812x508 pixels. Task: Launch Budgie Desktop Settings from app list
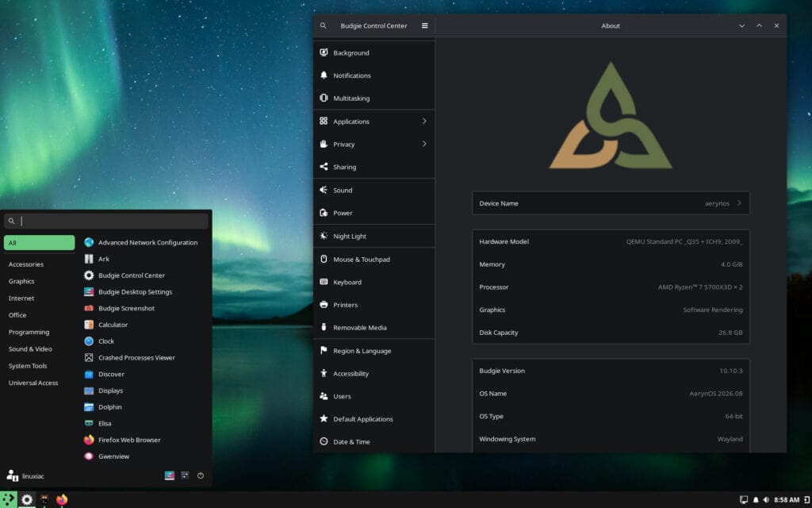coord(145,292)
